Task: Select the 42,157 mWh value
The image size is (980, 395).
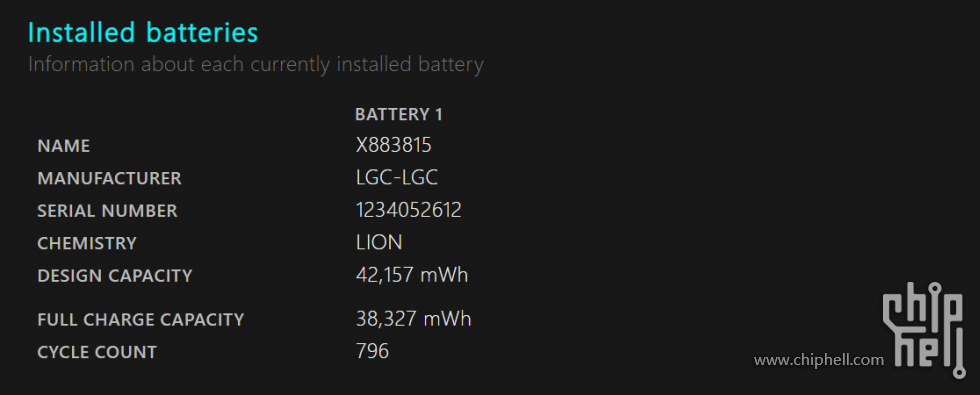Action: coord(412,275)
